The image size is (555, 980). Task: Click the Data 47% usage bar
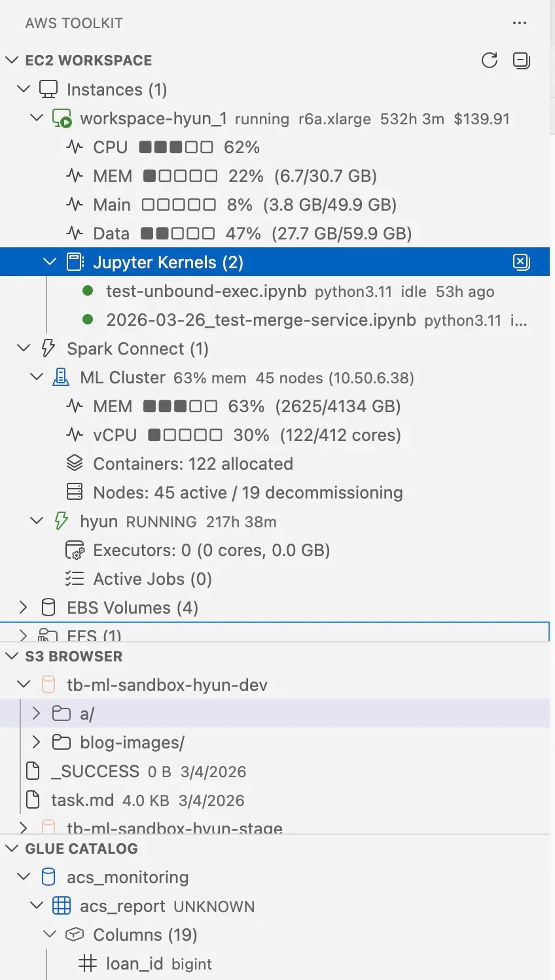tap(177, 234)
